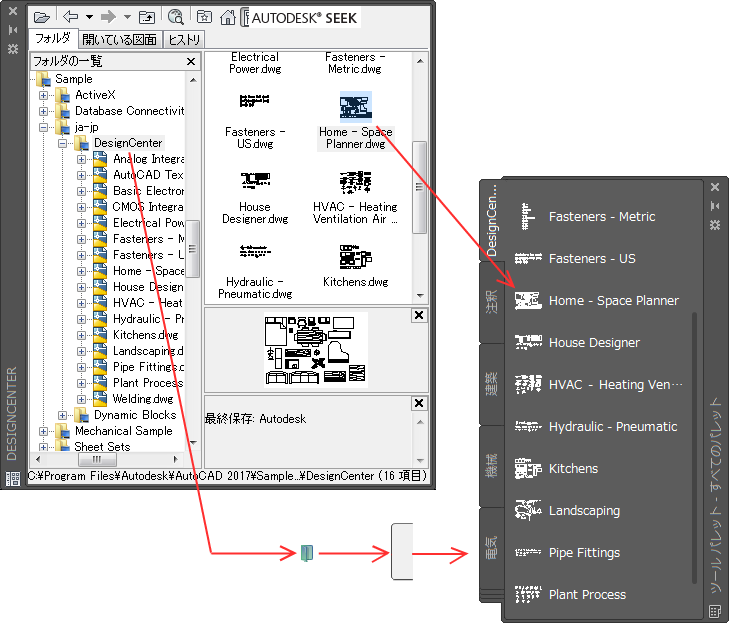Viewport: 731px width, 625px height.
Task: Select Landscaping drawing in folder tree
Action: 148,351
